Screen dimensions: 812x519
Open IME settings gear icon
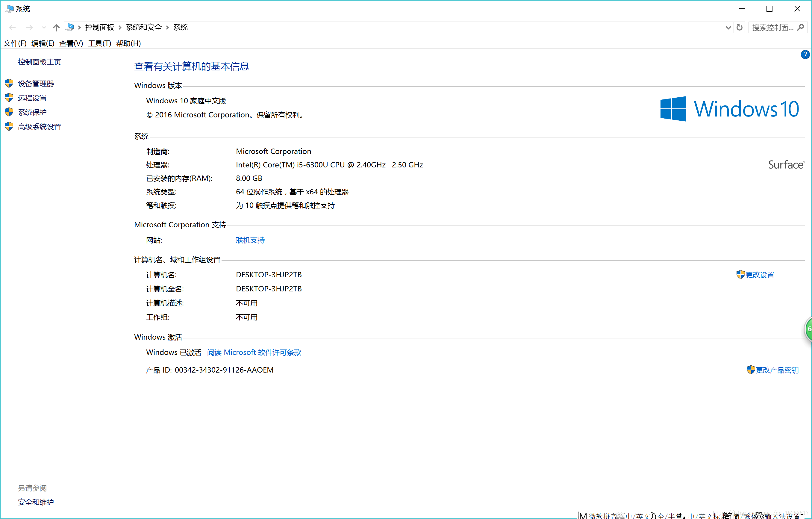tap(759, 515)
